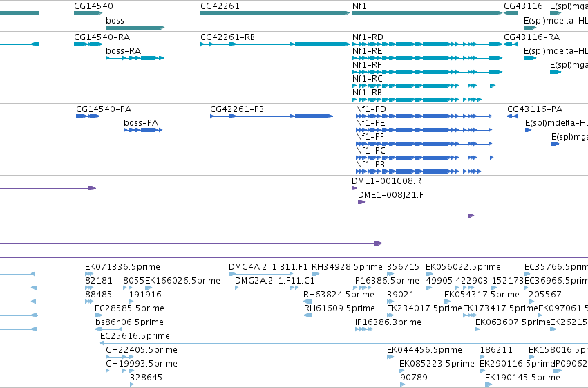
Task: Click the EK071336.5prime EST label
Action: click(122, 267)
